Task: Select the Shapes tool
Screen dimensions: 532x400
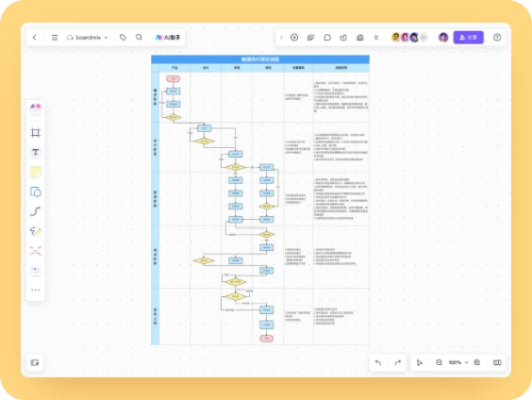Action: pos(36,192)
